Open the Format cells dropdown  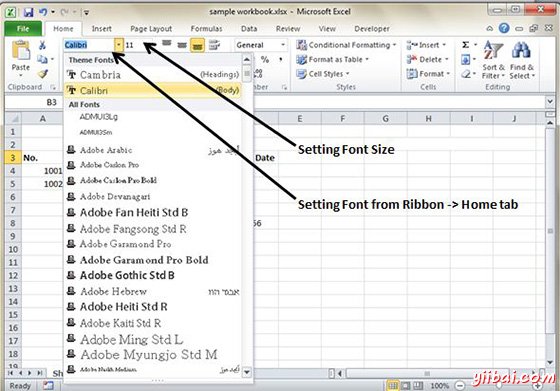[428, 74]
